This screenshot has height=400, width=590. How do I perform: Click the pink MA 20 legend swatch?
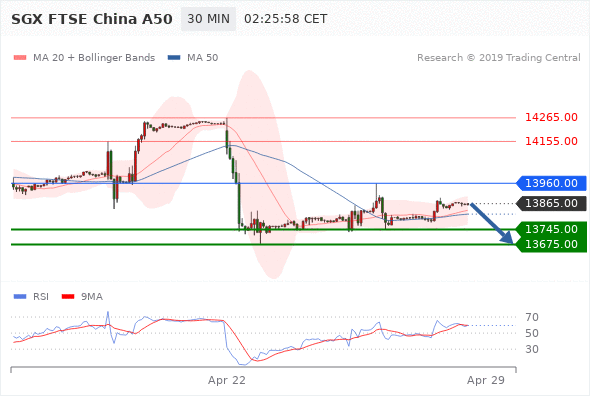pyautogui.click(x=20, y=58)
